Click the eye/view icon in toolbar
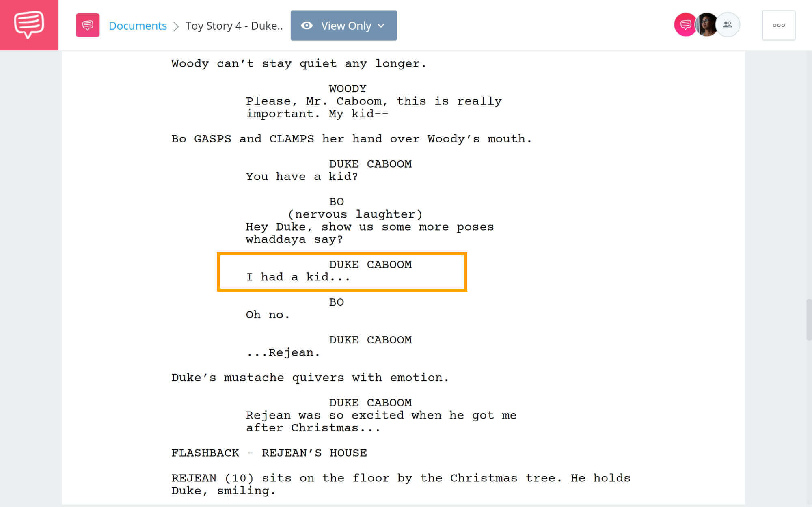 [x=307, y=25]
